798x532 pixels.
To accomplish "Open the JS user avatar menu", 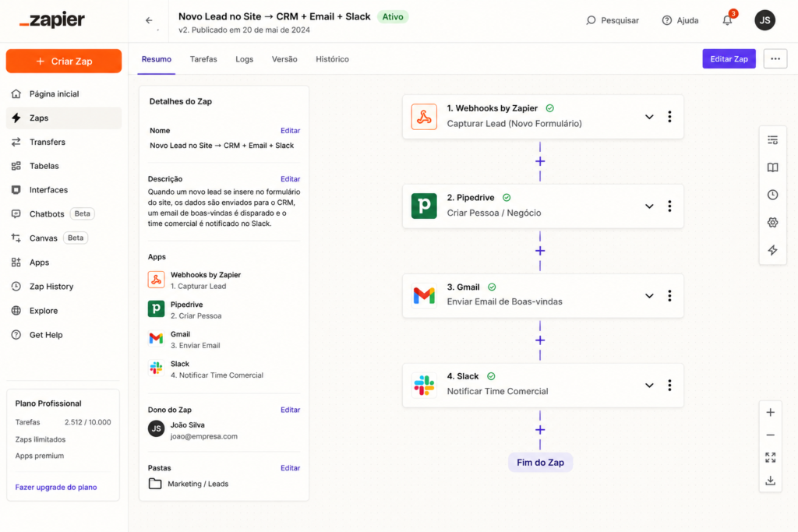I will click(x=764, y=20).
